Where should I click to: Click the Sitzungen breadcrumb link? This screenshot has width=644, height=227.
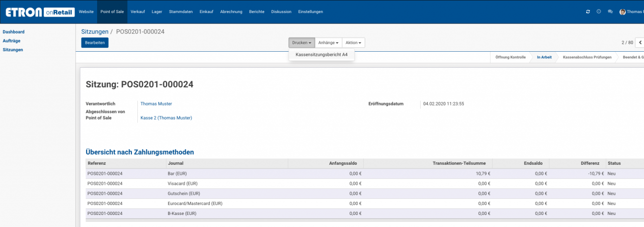coord(95,32)
